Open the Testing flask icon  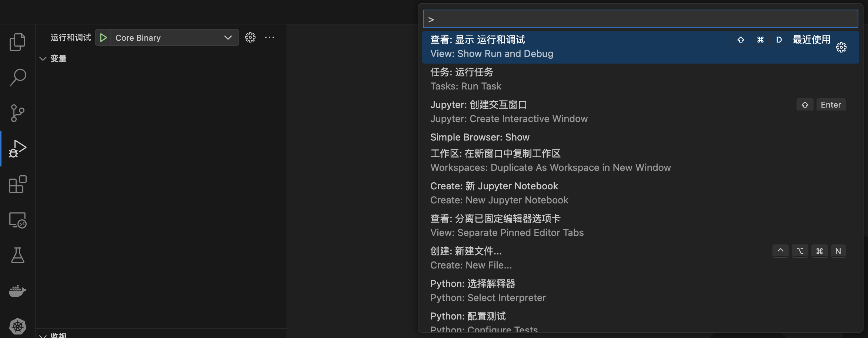click(17, 255)
